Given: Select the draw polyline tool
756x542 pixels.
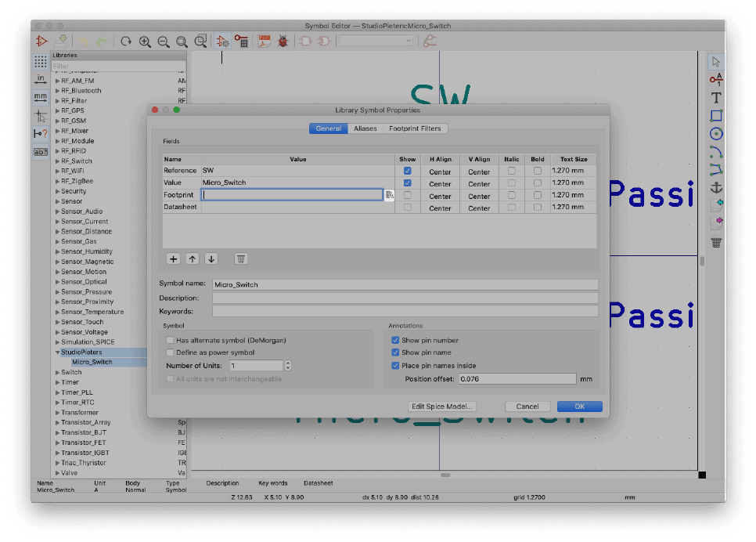Looking at the screenshot, I should pyautogui.click(x=716, y=170).
